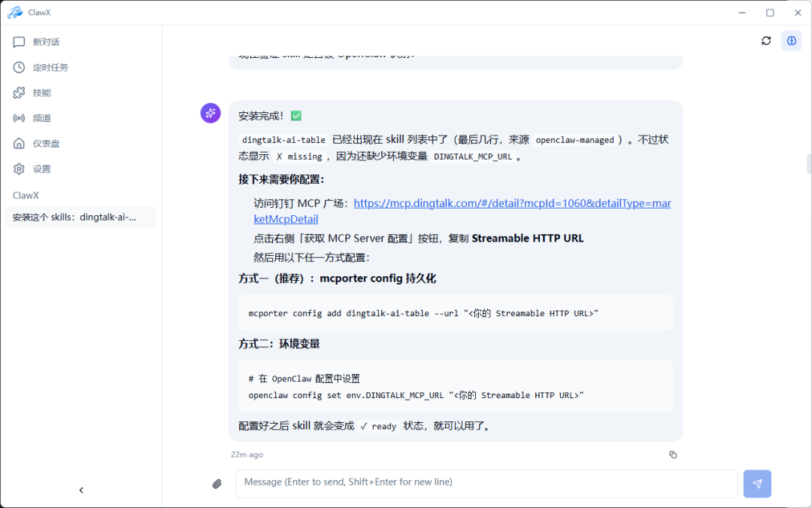Click the # 在 OpenClaw 配置中设置 comment line

(304, 379)
